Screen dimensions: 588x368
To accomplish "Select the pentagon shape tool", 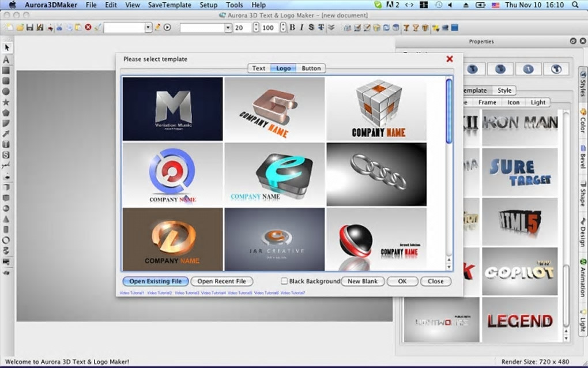I will coord(6,112).
